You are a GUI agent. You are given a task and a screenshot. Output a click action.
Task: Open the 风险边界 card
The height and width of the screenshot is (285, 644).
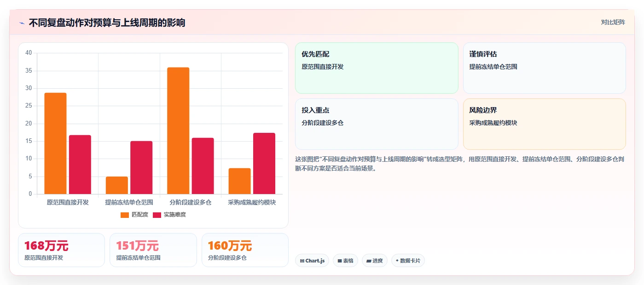click(x=545, y=124)
